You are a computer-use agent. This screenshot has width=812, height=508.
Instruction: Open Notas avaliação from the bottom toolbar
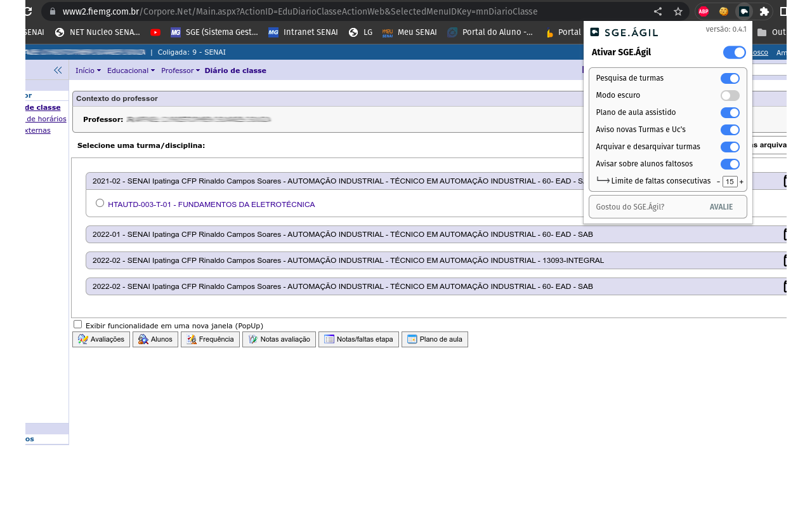pos(279,340)
